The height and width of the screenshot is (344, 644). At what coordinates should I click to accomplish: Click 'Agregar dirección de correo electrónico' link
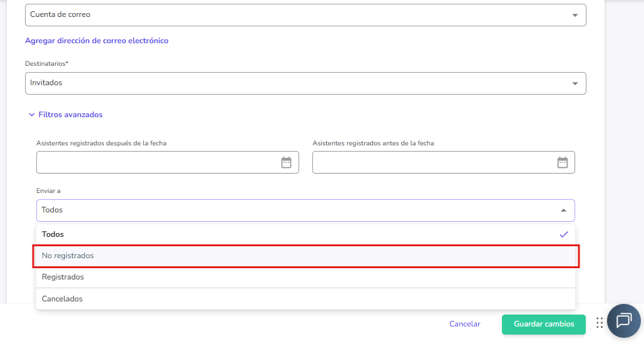pyautogui.click(x=96, y=41)
